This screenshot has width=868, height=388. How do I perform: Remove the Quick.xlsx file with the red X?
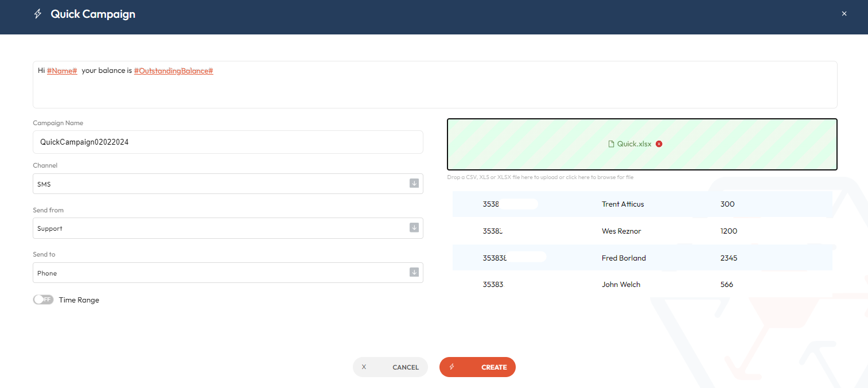click(659, 144)
